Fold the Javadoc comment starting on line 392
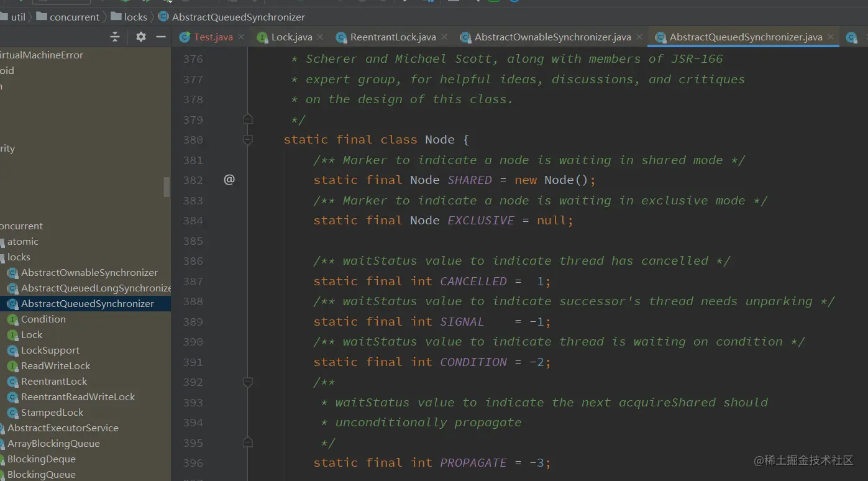 (248, 382)
